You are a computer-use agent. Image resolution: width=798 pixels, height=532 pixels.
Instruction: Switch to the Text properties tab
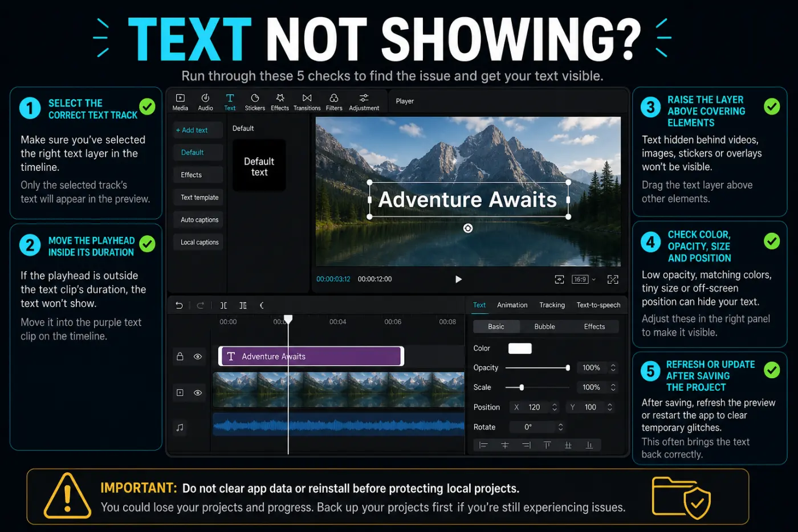(x=479, y=305)
